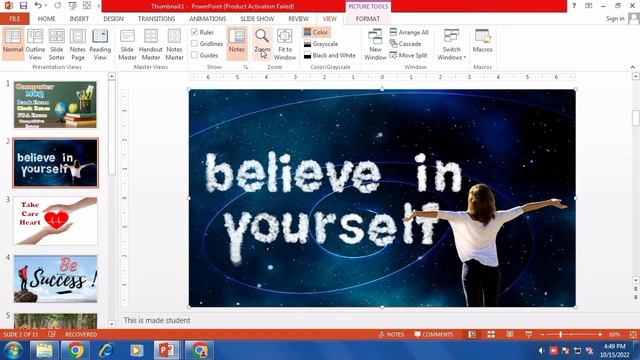The image size is (640, 360).
Task: Expand Switch Windows dropdown
Action: click(x=451, y=44)
